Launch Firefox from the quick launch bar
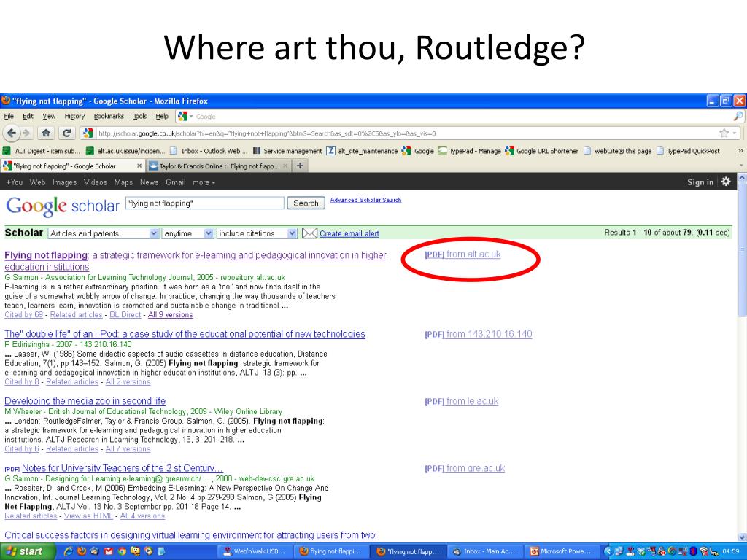The image size is (747, 560). (82, 551)
